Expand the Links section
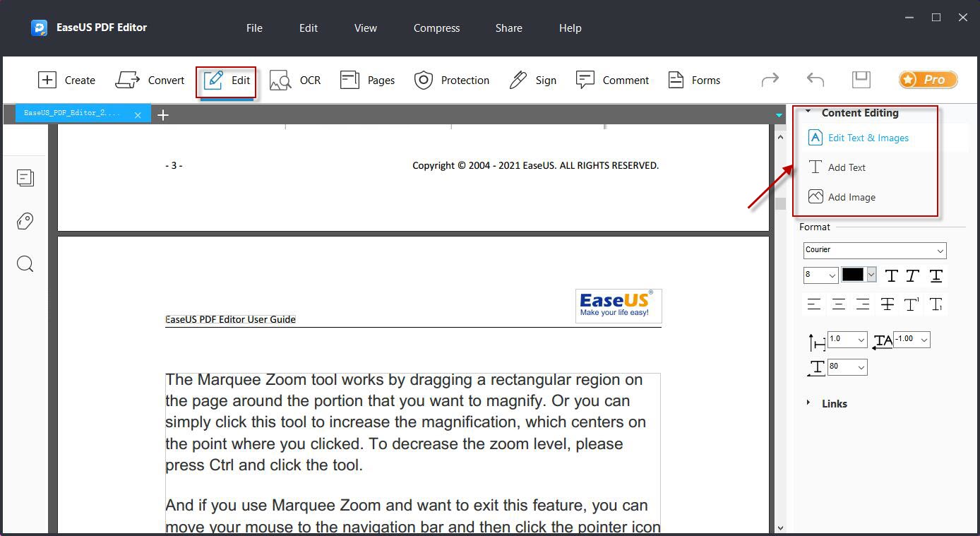The width and height of the screenshot is (980, 536). [x=808, y=403]
